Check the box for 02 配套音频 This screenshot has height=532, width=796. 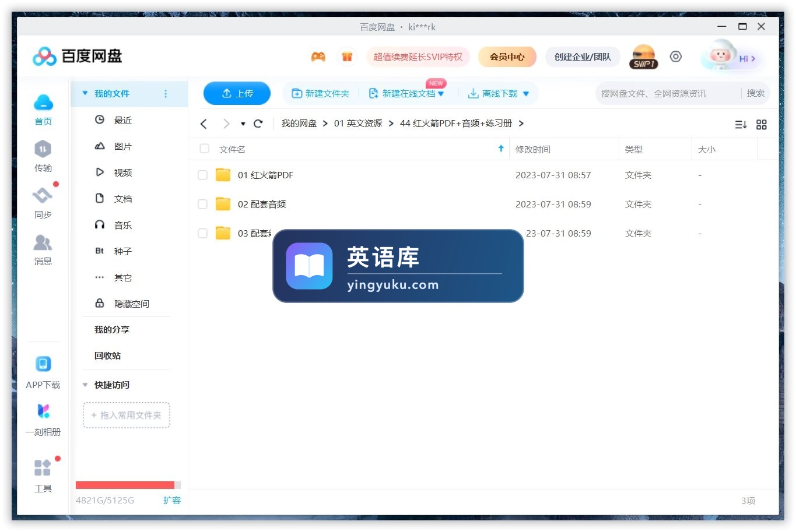(x=202, y=204)
